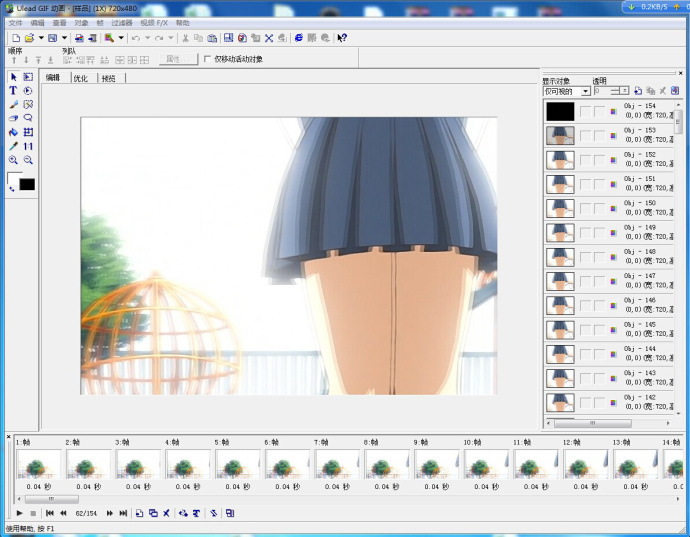Select the Fill bucket tool
This screenshot has width=690, height=537.
click(x=13, y=132)
